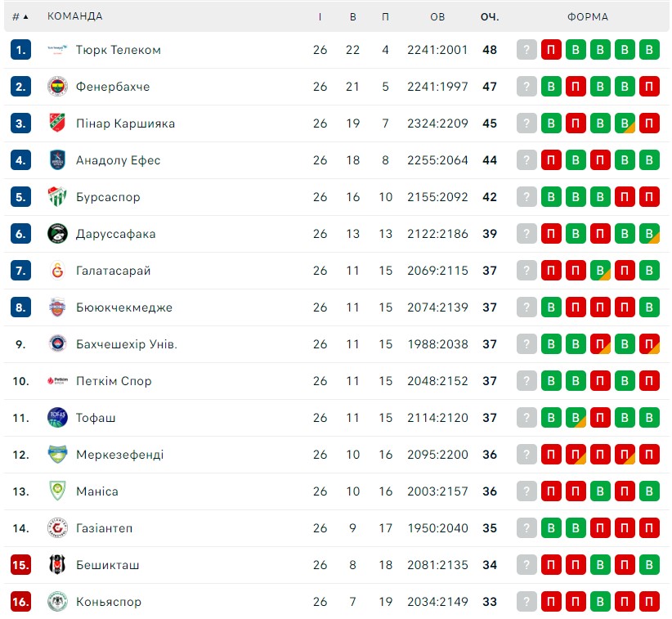Viewport: 672px width, 619px height.
Task: Click the Пінар Каршияка team logo
Action: pyautogui.click(x=57, y=123)
